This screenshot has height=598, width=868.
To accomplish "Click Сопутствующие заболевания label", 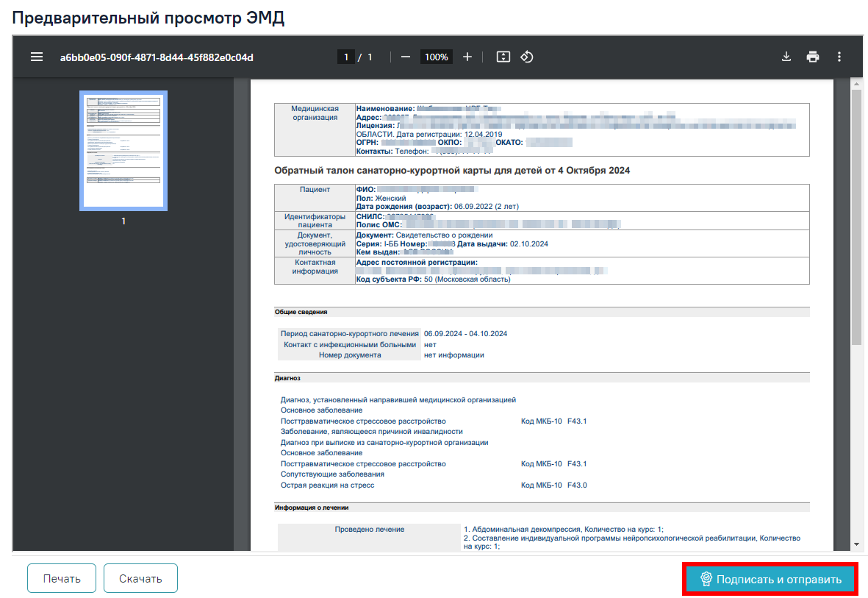I will click(x=332, y=474).
